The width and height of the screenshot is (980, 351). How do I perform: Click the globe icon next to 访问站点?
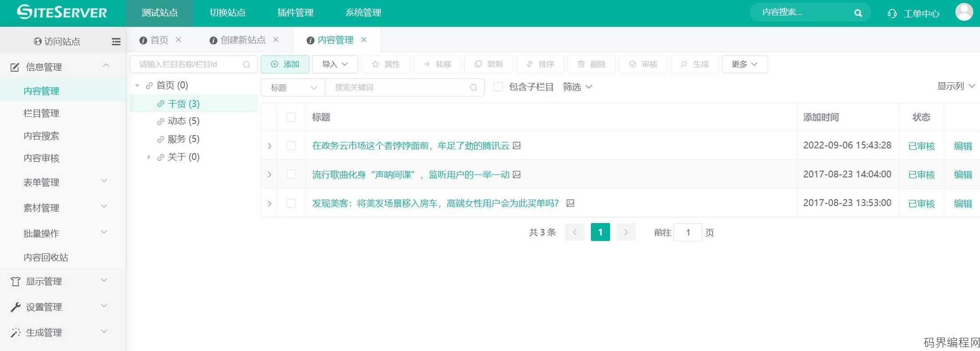click(x=37, y=41)
